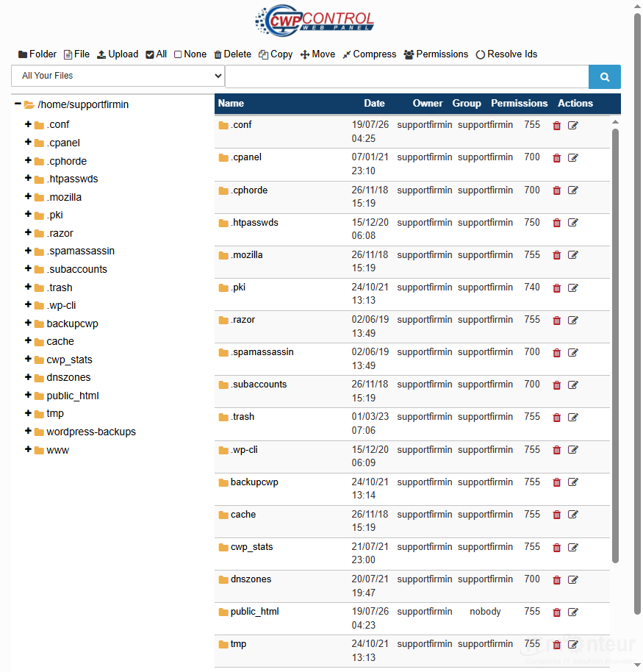Click the file list scrollbar thumb
Image resolution: width=643 pixels, height=672 pixels.
pos(615,346)
